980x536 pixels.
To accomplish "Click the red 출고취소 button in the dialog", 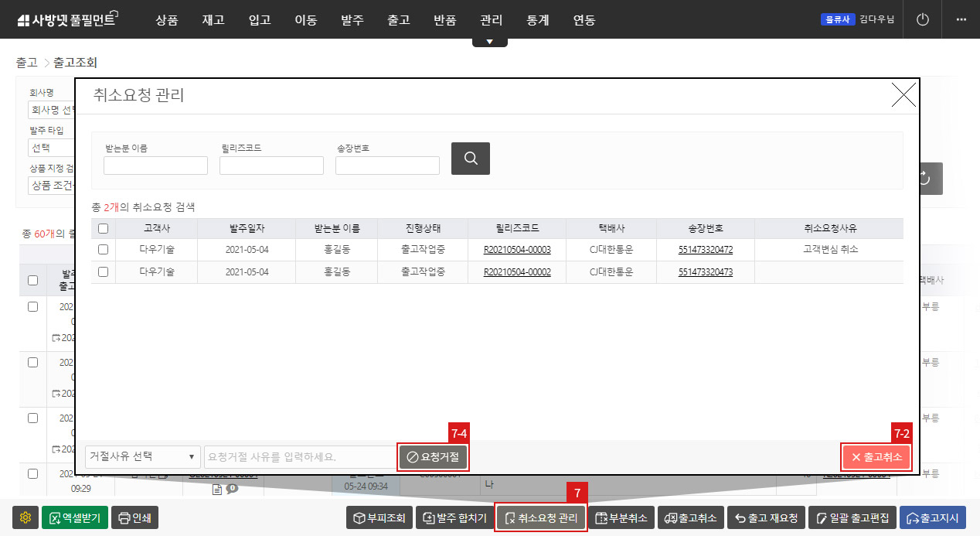I will tap(876, 457).
